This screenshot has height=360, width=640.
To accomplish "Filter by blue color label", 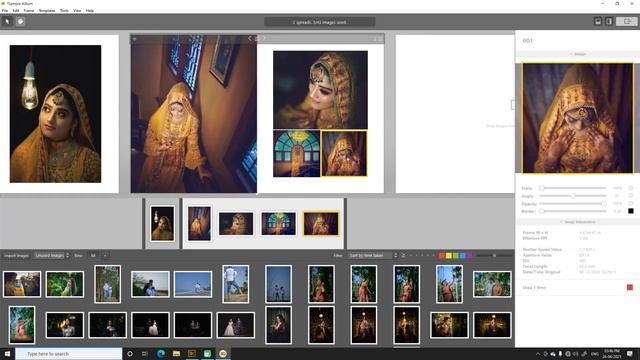I will click(x=462, y=256).
